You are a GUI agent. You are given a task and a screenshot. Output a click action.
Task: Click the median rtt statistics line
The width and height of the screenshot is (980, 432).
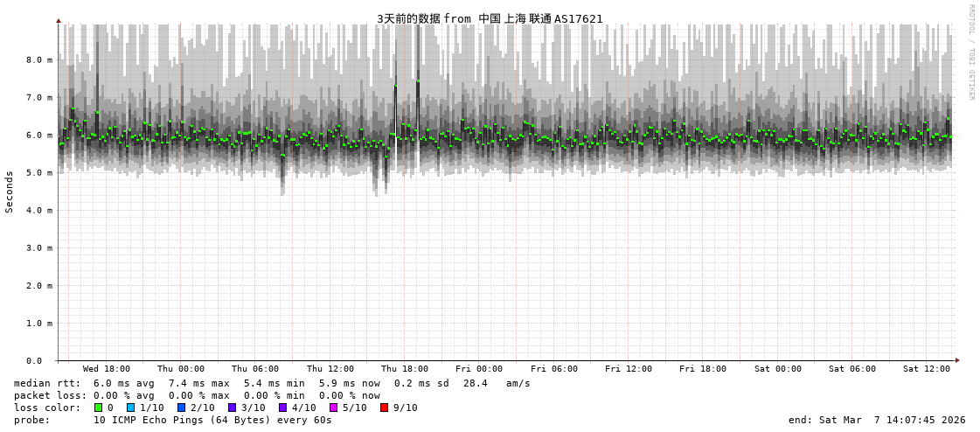point(271,383)
